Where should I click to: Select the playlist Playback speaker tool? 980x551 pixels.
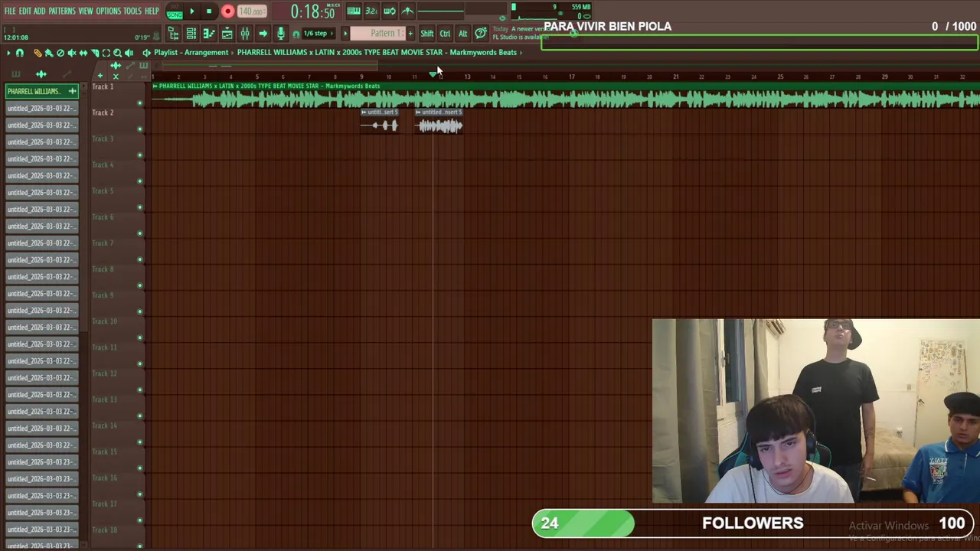click(x=129, y=53)
